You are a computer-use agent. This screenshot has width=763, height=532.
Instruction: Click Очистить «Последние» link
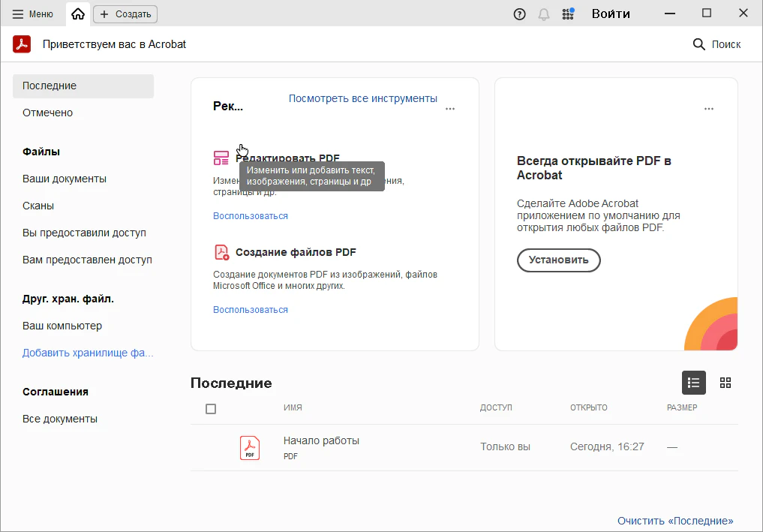(x=675, y=521)
